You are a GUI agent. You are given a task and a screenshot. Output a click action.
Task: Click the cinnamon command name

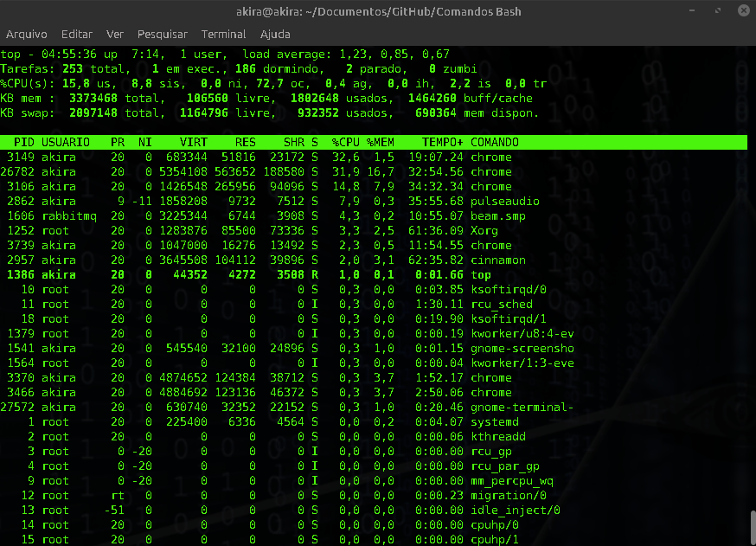498,260
